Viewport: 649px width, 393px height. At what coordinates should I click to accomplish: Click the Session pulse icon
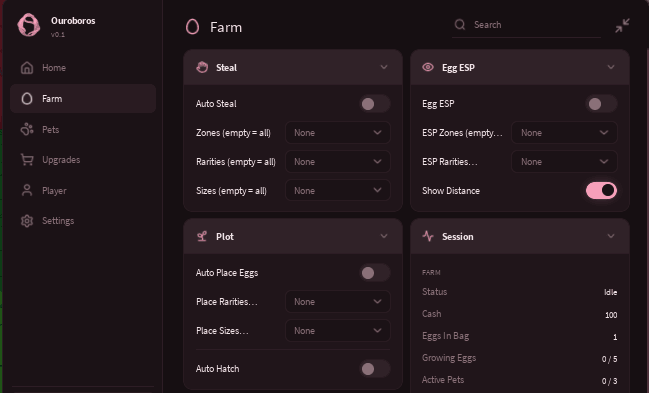(x=428, y=236)
